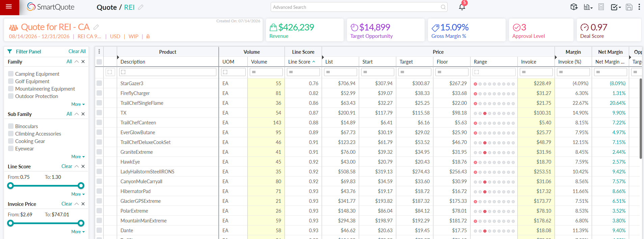Screen dimensions: 644x239
Task: Edit the quote title with the pencil icon
Action: tap(96, 27)
